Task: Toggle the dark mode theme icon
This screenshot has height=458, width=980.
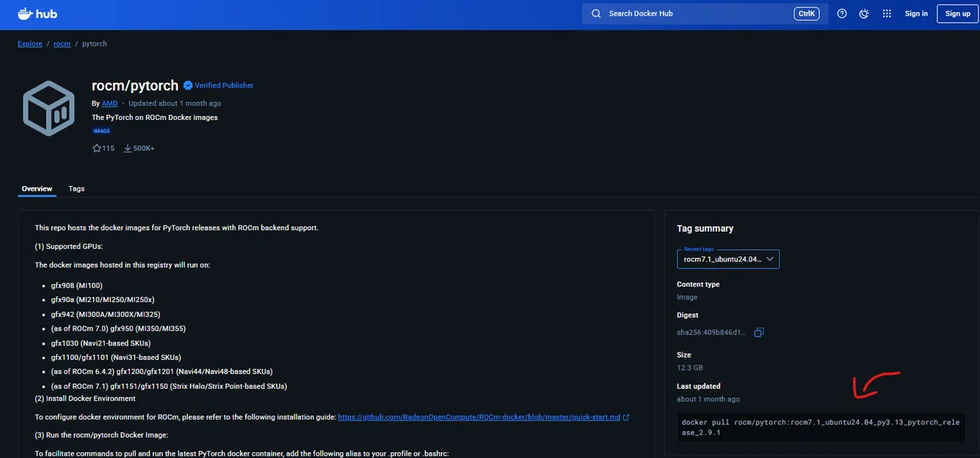Action: coord(864,14)
